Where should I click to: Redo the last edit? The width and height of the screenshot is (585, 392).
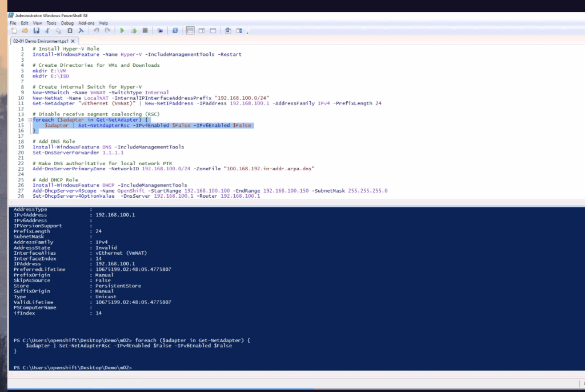(x=107, y=31)
